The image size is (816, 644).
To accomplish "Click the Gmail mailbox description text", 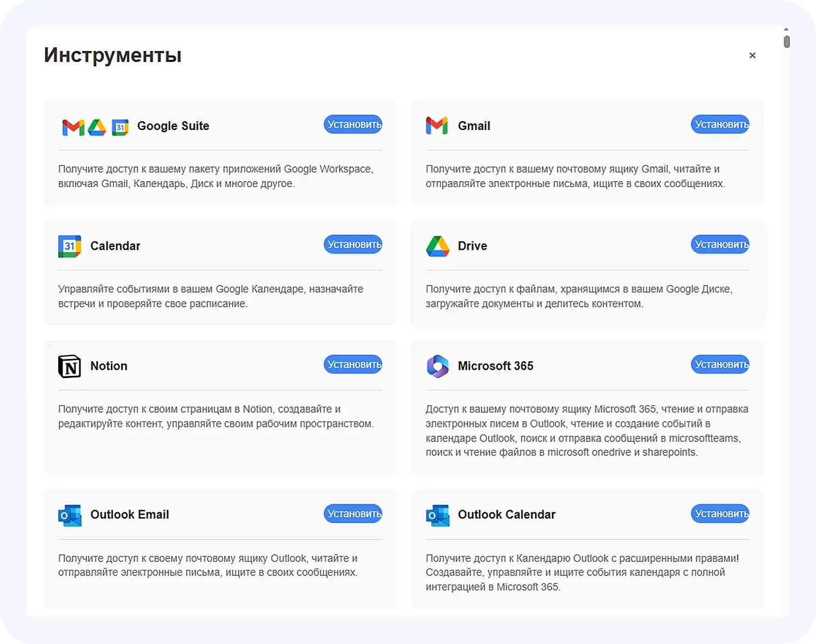I will [576, 176].
